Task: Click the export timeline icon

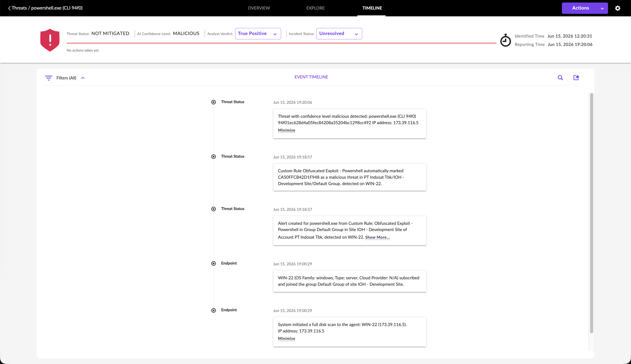Action: click(576, 77)
